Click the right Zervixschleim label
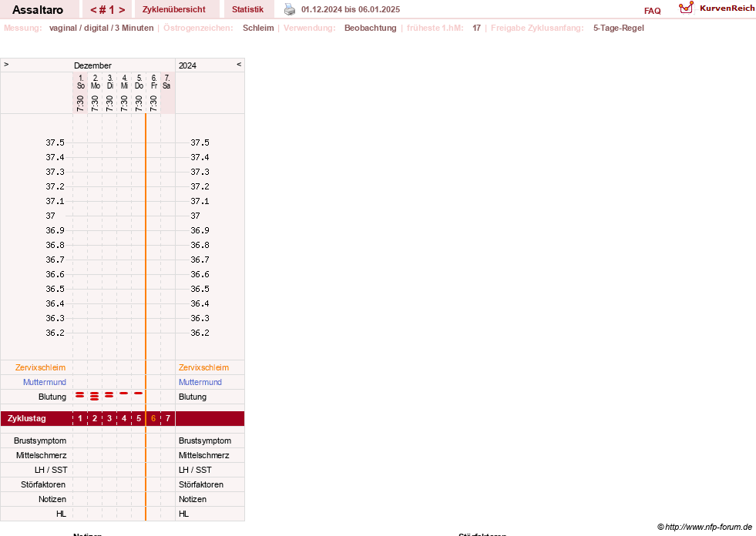 203,367
